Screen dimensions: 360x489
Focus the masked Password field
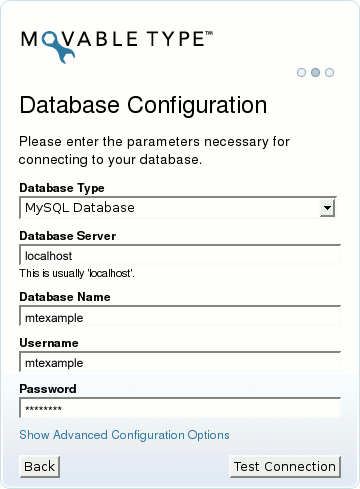[180, 408]
